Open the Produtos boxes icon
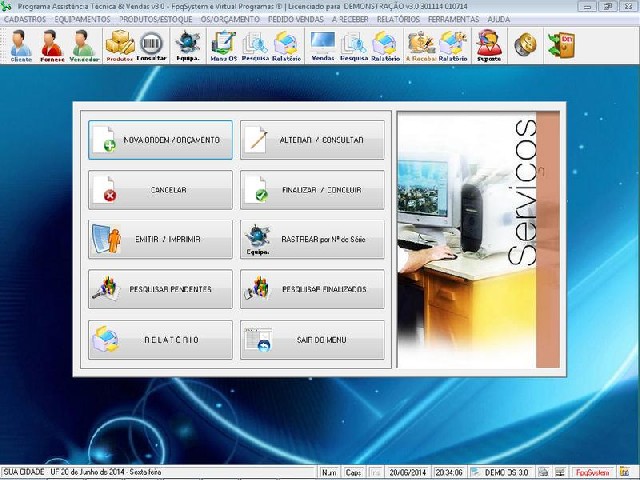640x480 pixels. [120, 45]
